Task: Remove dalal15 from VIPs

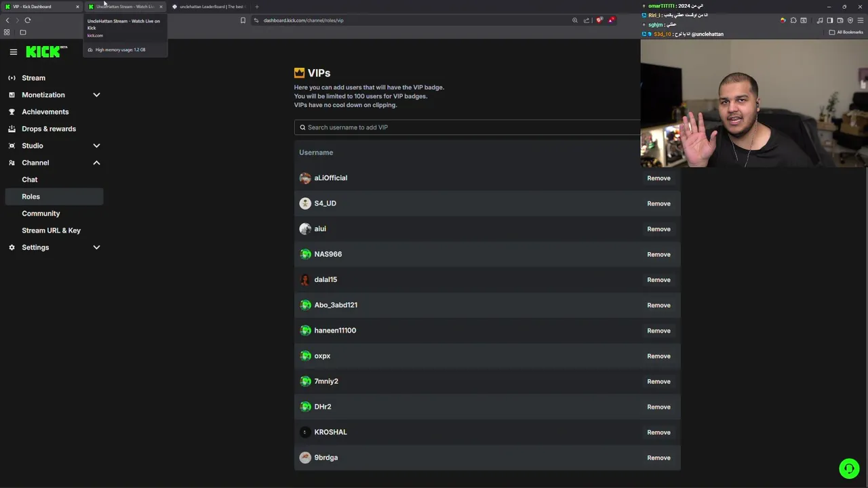Action: 658,280
